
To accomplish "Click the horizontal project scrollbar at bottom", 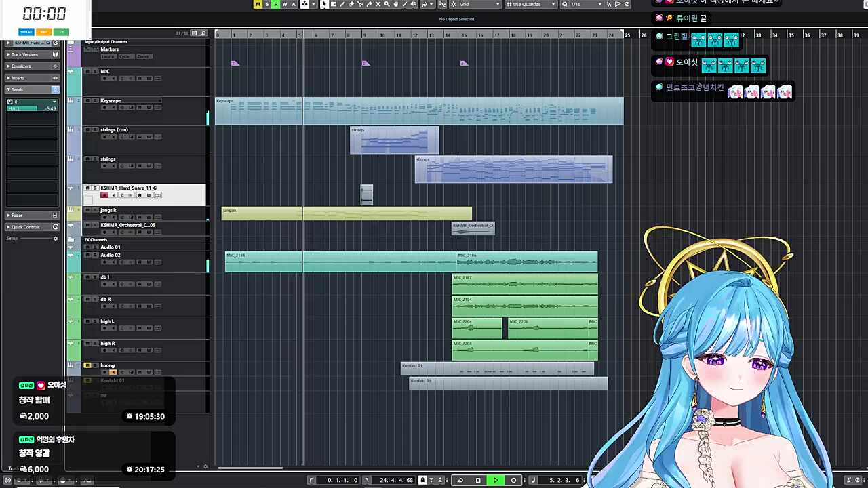I will point(250,468).
